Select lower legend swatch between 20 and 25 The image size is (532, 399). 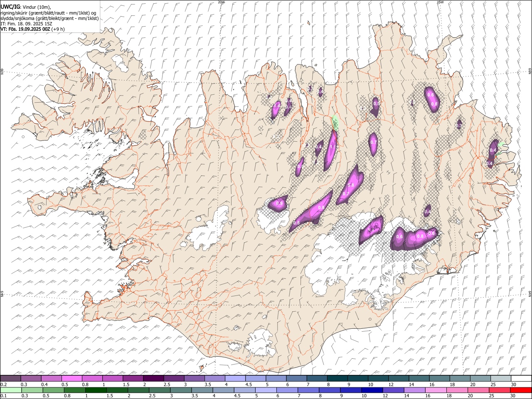478,390
